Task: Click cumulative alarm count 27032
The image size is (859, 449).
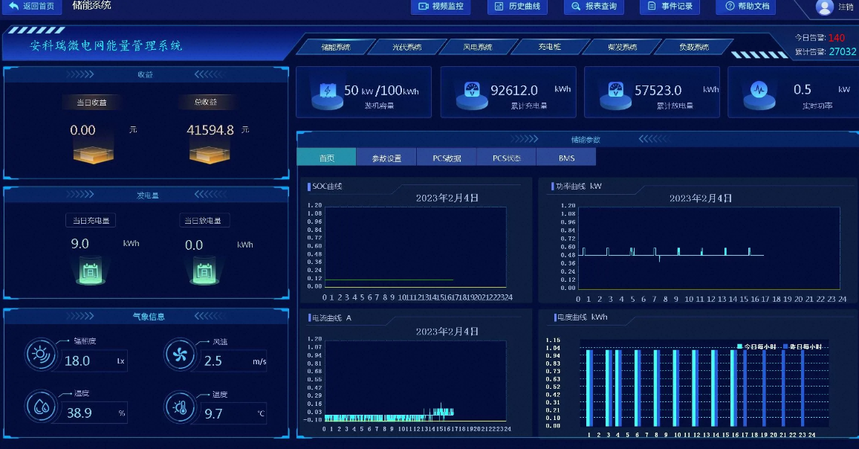Action: (842, 51)
